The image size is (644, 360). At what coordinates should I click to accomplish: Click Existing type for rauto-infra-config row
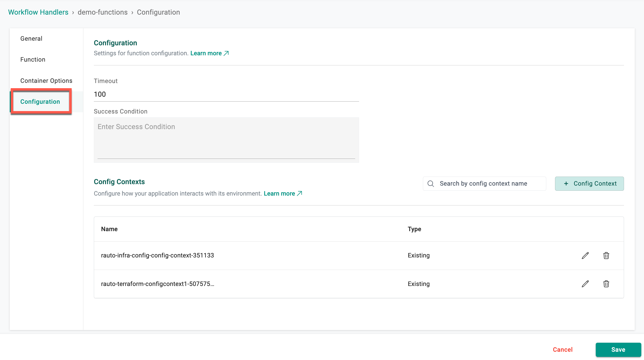pos(419,255)
